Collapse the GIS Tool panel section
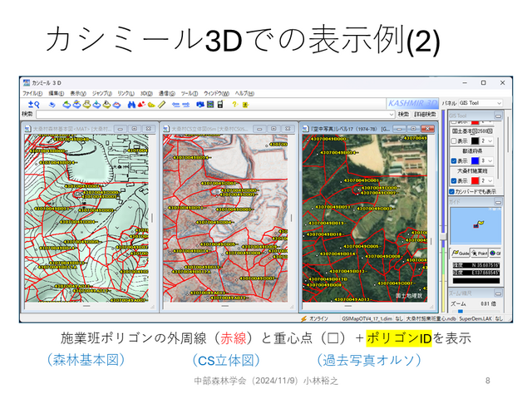Image resolution: width=532 pixels, height=399 pixels. [x=498, y=116]
